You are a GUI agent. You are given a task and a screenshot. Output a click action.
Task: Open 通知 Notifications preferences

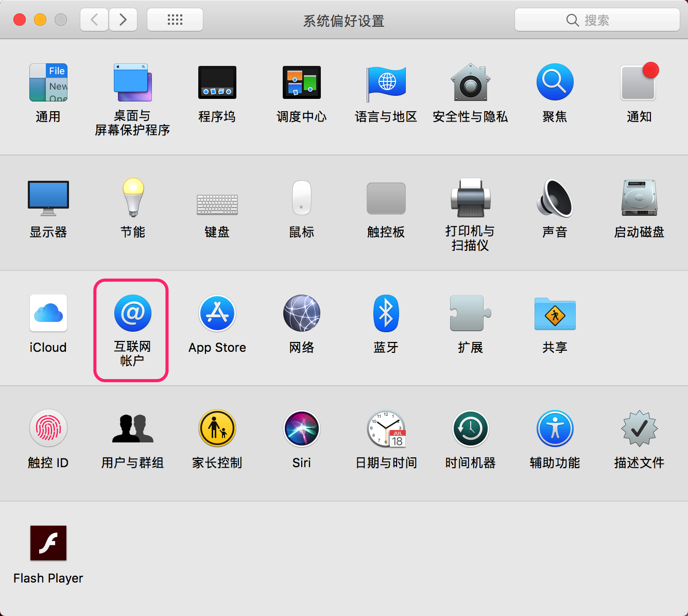639,83
